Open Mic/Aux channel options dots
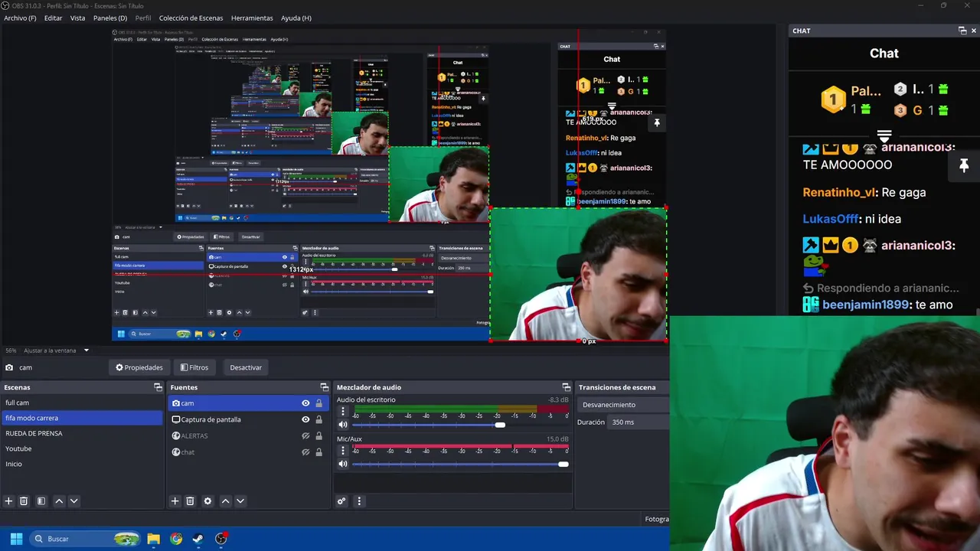 pos(343,451)
